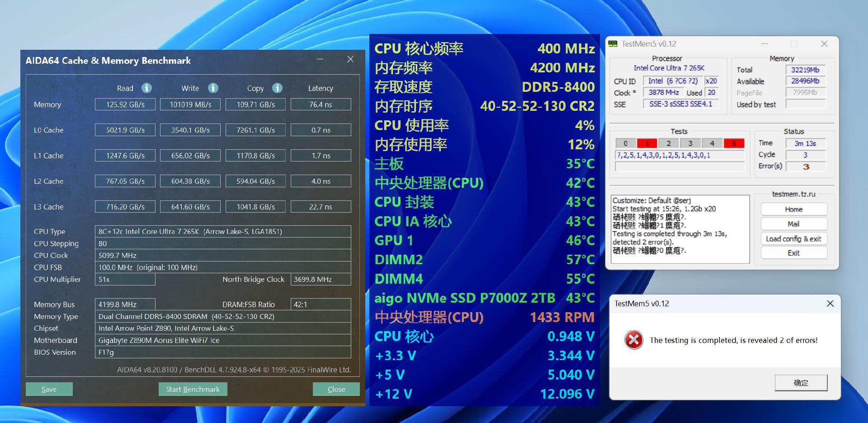The width and height of the screenshot is (868, 423).
Task: Confirm the error dialog with 确定
Action: [x=801, y=383]
